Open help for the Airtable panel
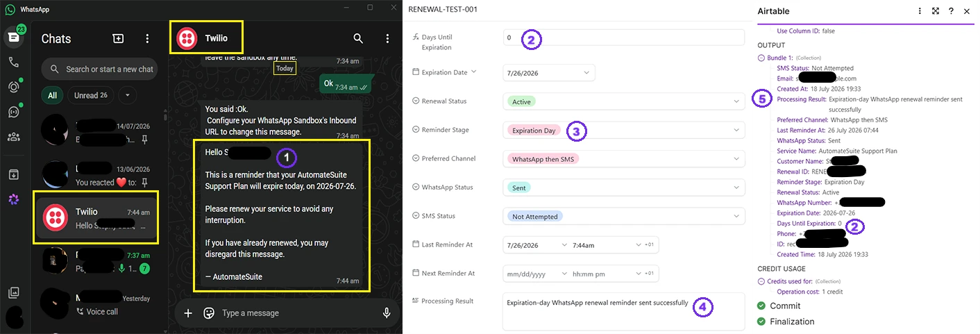Image resolution: width=980 pixels, height=334 pixels. (951, 11)
